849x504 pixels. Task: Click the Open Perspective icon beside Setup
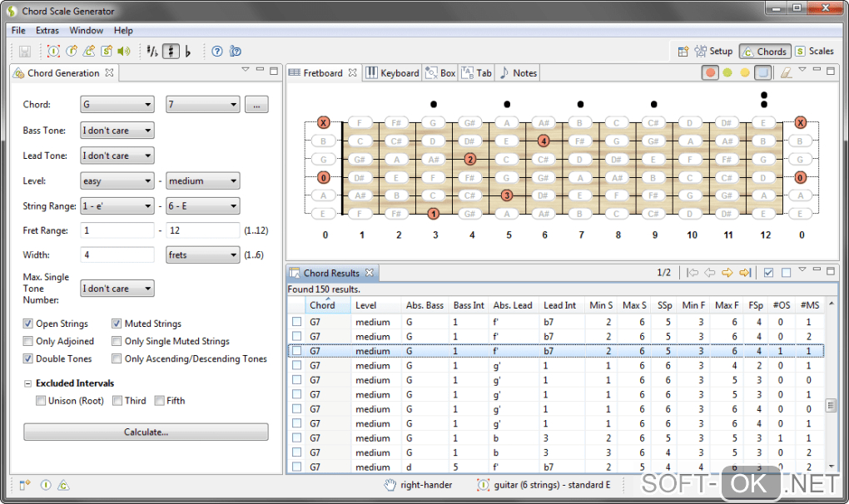click(x=683, y=52)
